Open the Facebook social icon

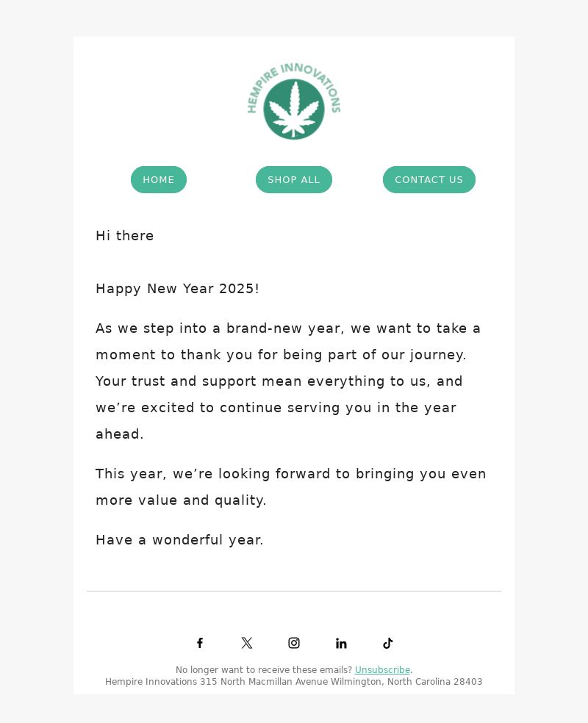(x=200, y=643)
